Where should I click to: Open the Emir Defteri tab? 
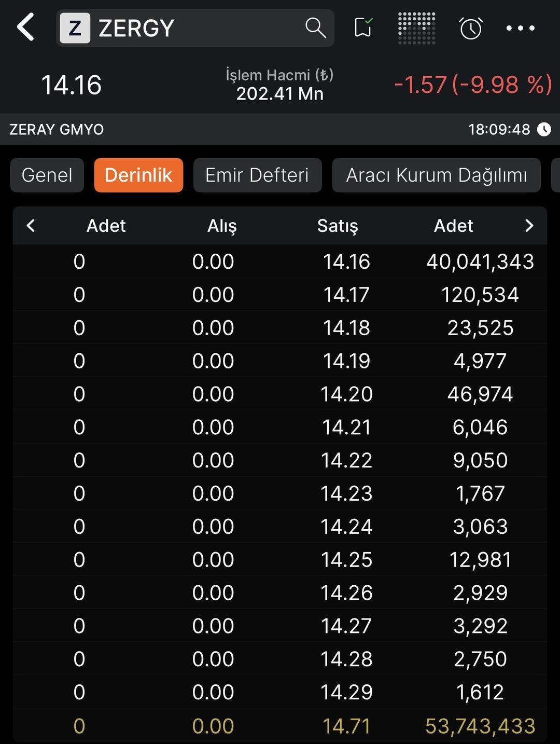[257, 175]
